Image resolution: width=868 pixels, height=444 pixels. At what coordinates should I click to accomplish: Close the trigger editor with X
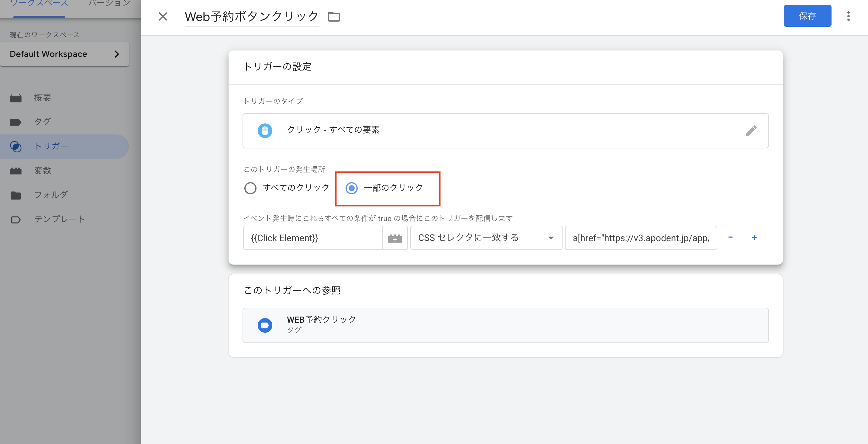click(x=163, y=16)
